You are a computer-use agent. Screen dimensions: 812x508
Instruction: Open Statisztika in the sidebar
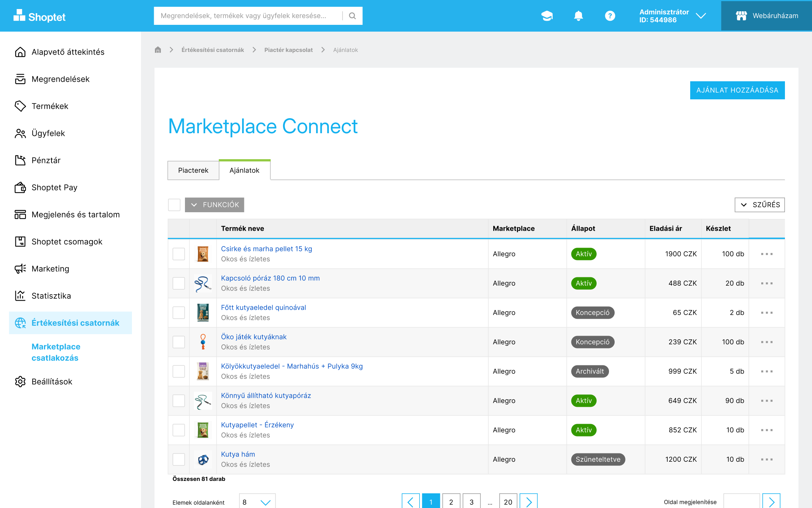click(51, 296)
